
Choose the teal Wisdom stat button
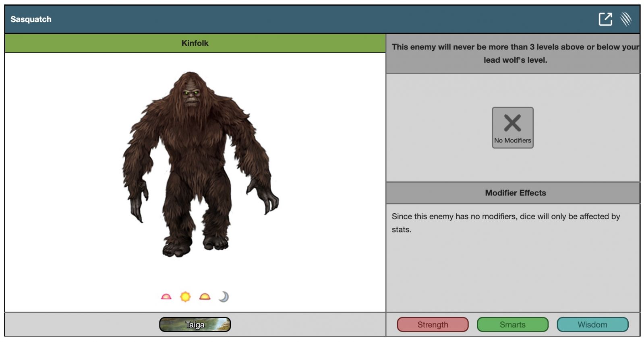(x=592, y=325)
